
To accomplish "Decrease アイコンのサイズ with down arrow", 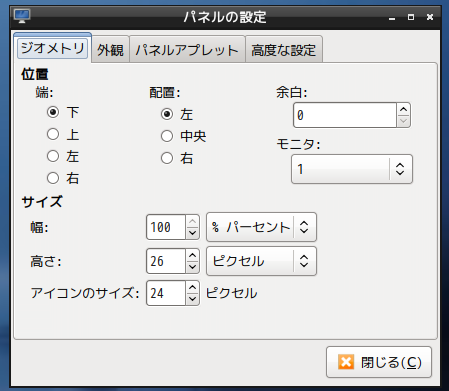I will (x=192, y=299).
